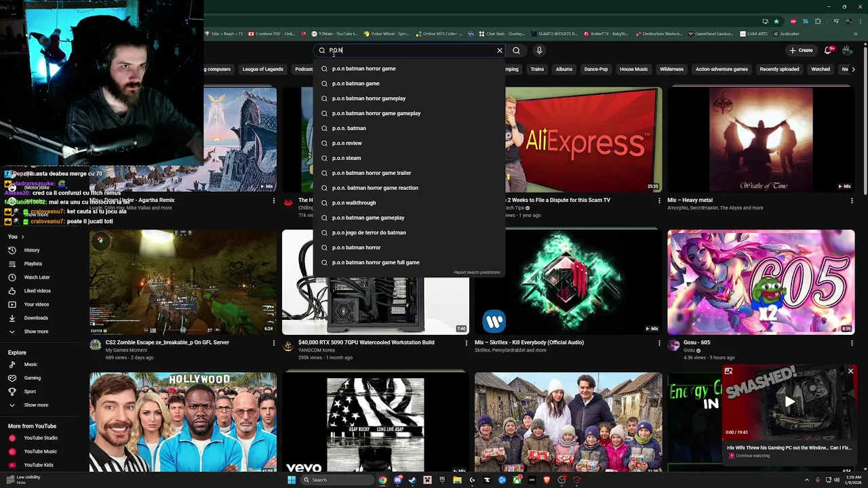This screenshot has width=868, height=488.
Task: Open more options for Skrillex mix
Action: pyautogui.click(x=658, y=343)
